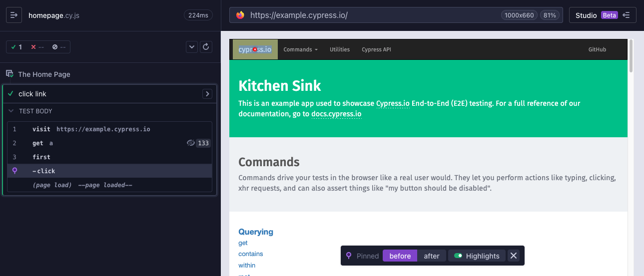Switch to the after snapshot state

click(431, 256)
